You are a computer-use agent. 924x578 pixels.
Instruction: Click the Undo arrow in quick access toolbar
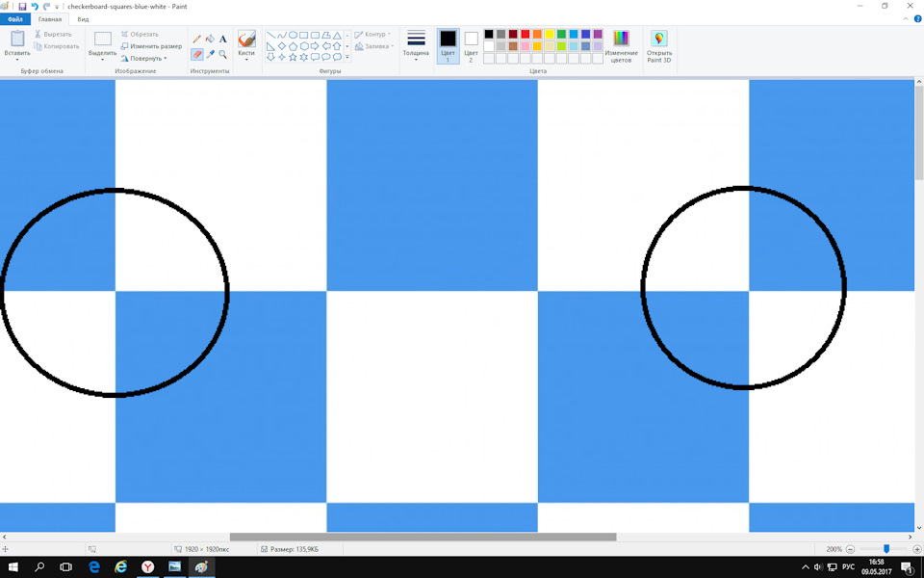point(35,6)
